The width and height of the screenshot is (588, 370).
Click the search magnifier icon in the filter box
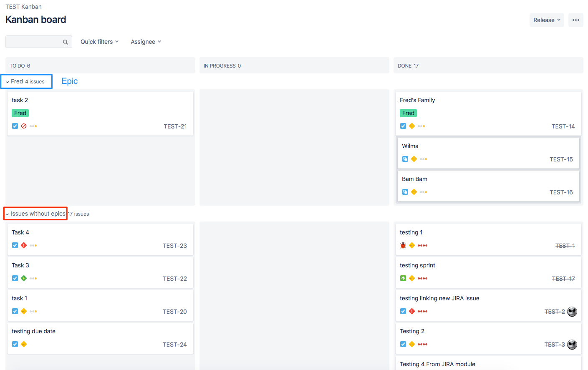point(66,42)
